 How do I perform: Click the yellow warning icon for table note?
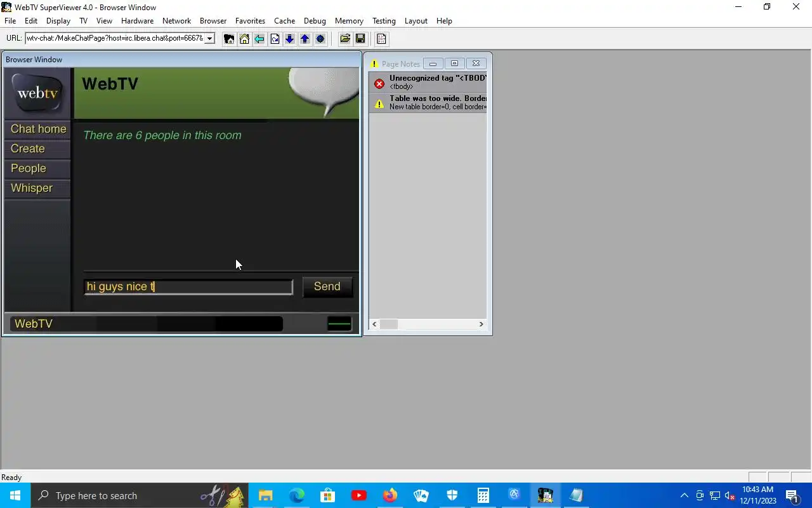[379, 104]
